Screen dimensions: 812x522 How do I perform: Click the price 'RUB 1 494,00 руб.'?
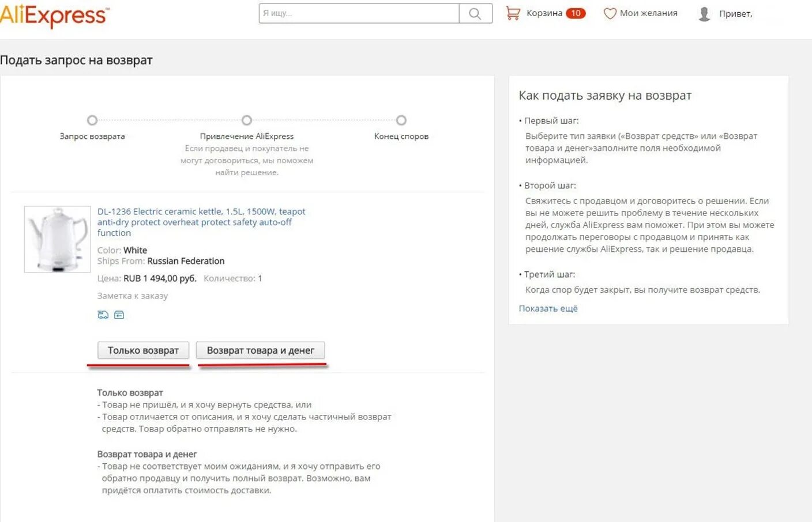(160, 278)
